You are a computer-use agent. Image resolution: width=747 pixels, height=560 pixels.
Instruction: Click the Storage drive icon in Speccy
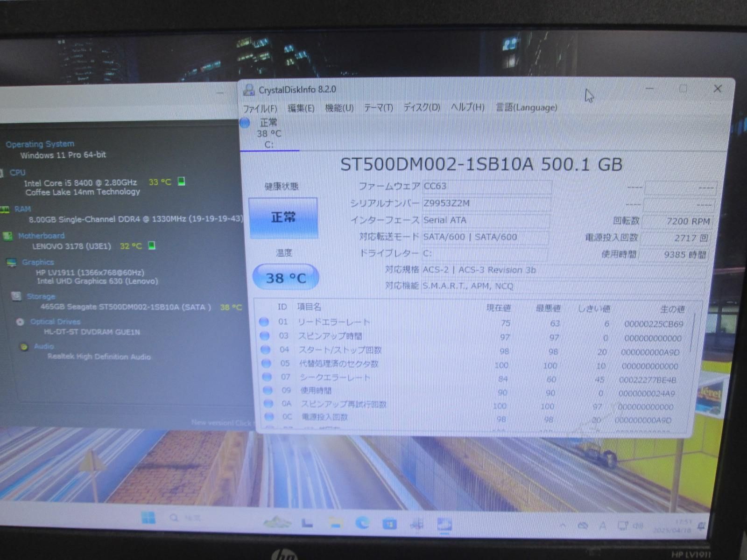[16, 296]
